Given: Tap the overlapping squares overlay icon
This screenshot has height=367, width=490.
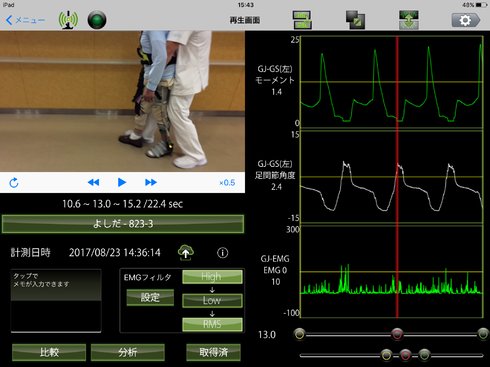Looking at the screenshot, I should click(355, 20).
